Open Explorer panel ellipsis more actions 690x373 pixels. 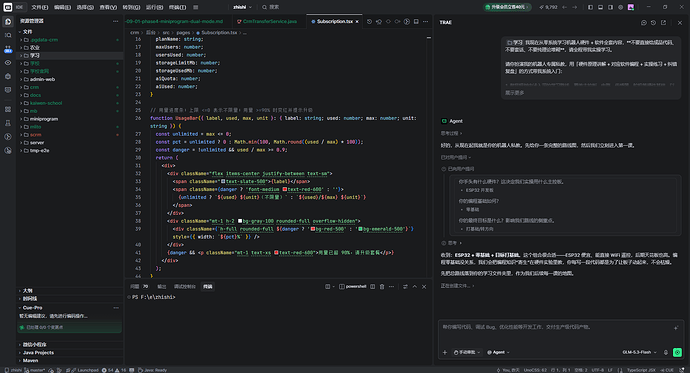point(115,21)
